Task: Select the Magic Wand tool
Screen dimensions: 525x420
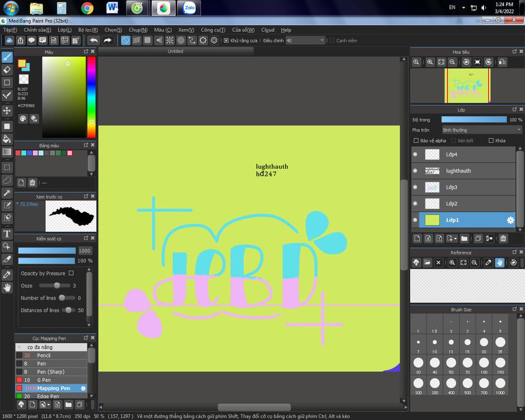Action: click(7, 193)
